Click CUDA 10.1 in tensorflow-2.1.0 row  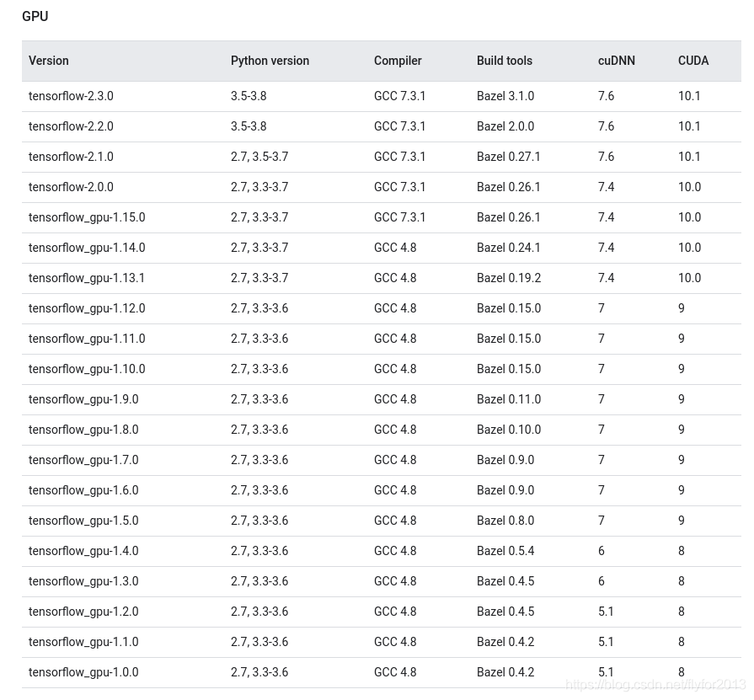(689, 157)
